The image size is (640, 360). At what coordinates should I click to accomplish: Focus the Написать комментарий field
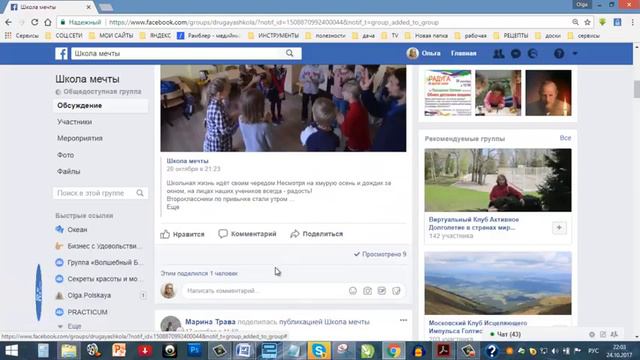(263, 291)
